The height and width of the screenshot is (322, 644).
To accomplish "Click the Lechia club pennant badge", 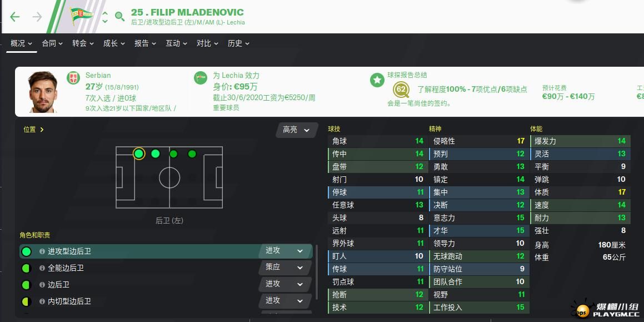I will click(x=81, y=16).
